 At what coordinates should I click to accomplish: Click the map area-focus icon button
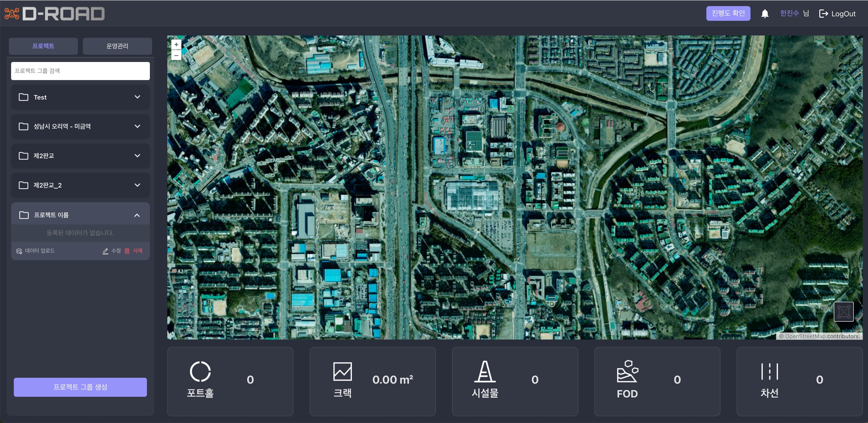pos(843,311)
